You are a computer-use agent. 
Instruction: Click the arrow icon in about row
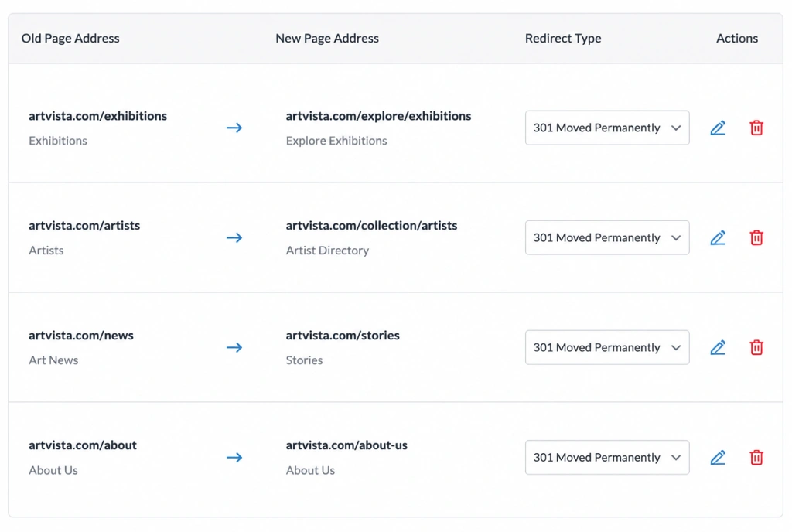point(234,457)
